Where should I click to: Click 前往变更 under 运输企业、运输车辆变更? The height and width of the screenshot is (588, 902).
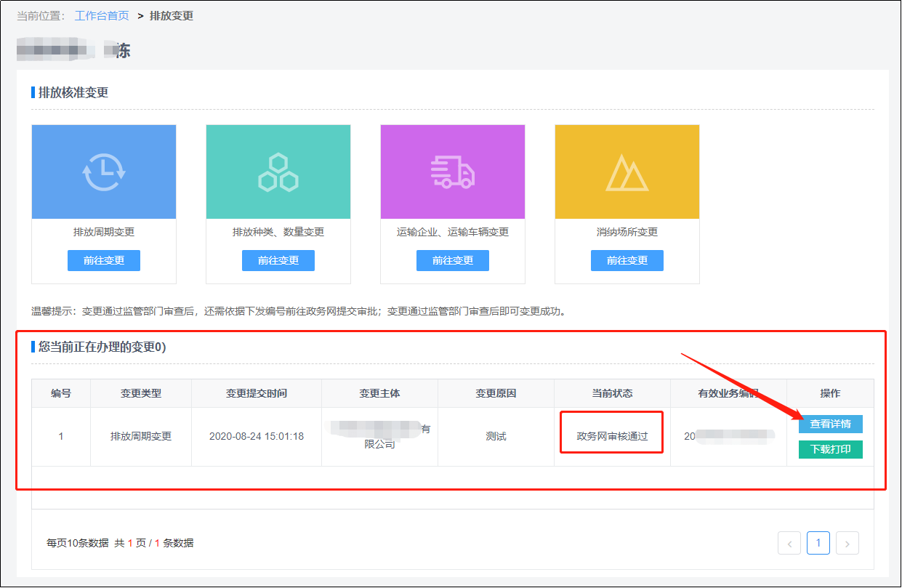click(x=453, y=260)
